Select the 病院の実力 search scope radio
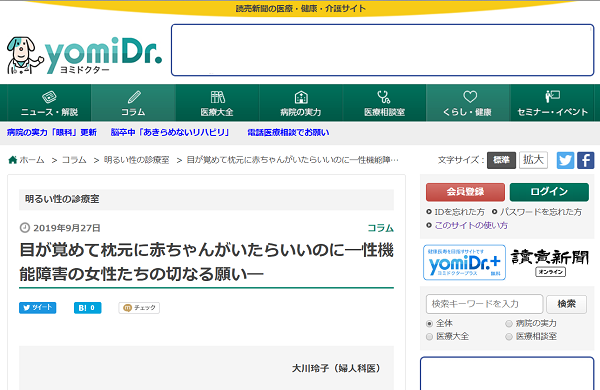This screenshot has width=600, height=390. [x=509, y=323]
